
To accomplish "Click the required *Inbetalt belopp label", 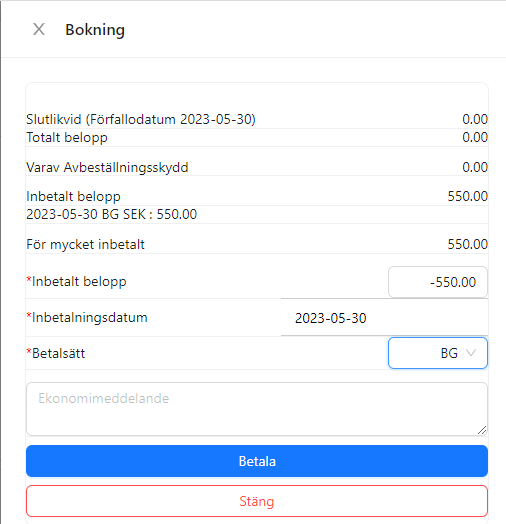I will pos(77,282).
